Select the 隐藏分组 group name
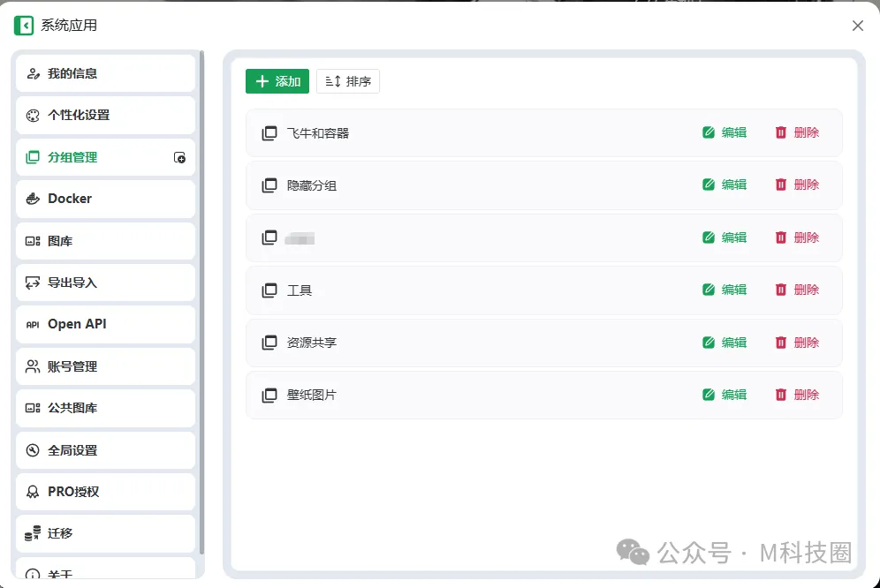Viewport: 880px width, 588px height. click(x=312, y=185)
